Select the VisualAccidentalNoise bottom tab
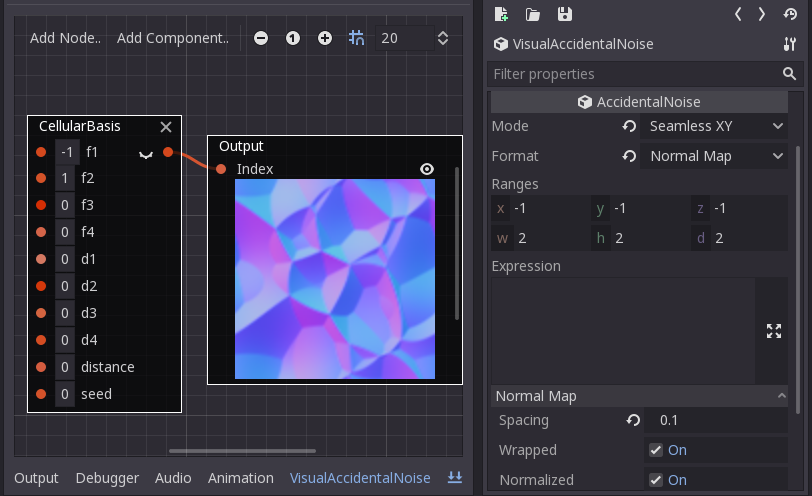This screenshot has width=812, height=496. pyautogui.click(x=360, y=478)
